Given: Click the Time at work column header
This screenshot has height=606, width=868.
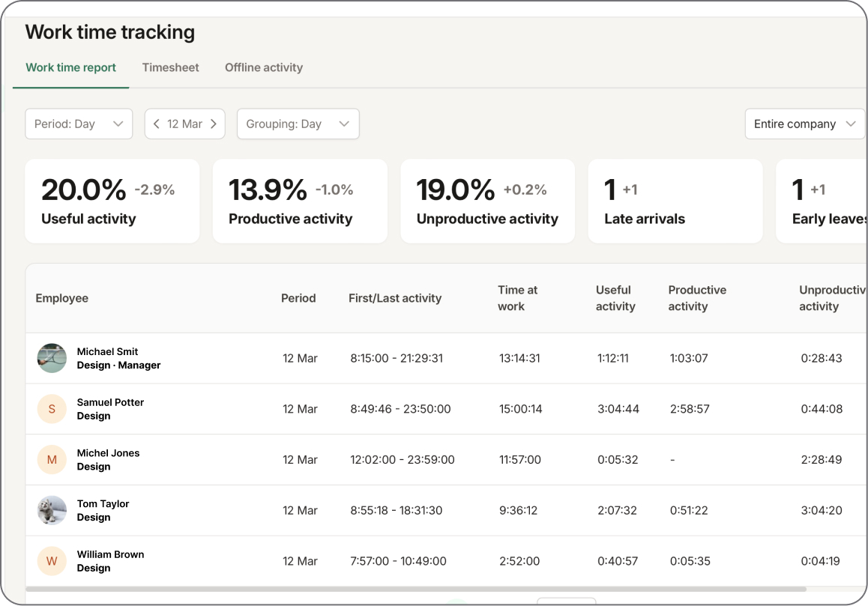Looking at the screenshot, I should 518,298.
